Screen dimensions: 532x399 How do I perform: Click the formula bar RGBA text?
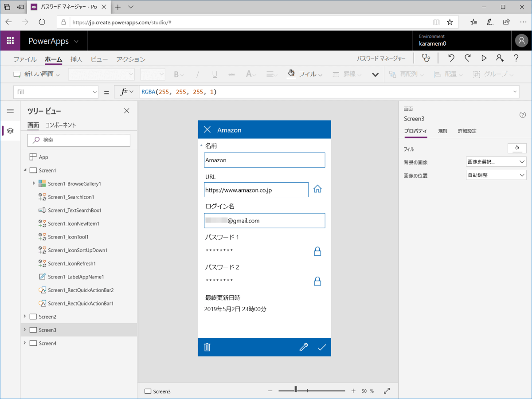tap(179, 92)
